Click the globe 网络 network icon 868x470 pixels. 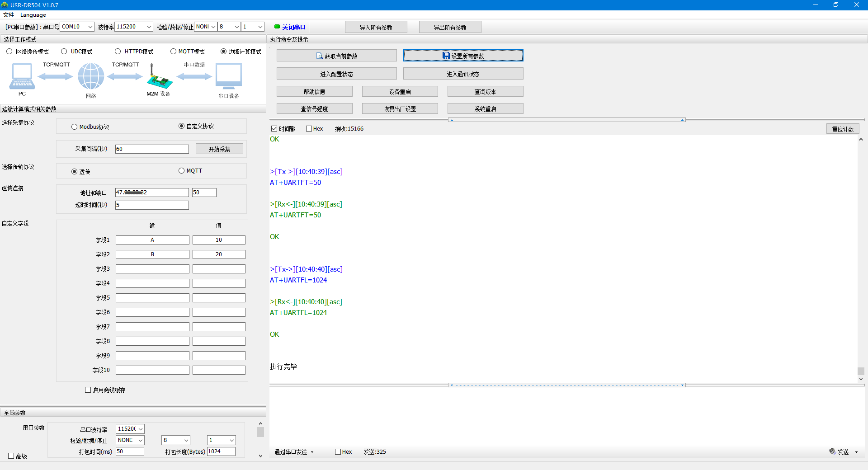coord(91,76)
